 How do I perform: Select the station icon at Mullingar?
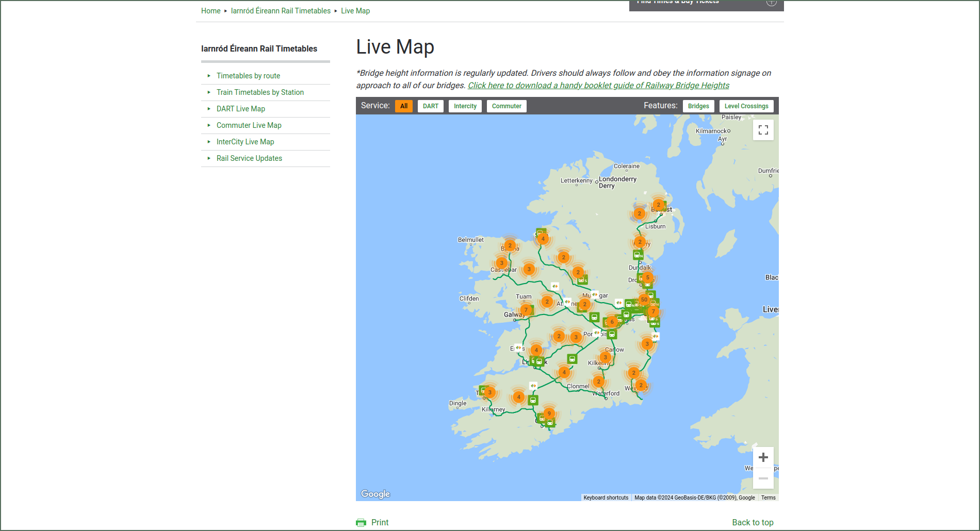click(x=594, y=295)
